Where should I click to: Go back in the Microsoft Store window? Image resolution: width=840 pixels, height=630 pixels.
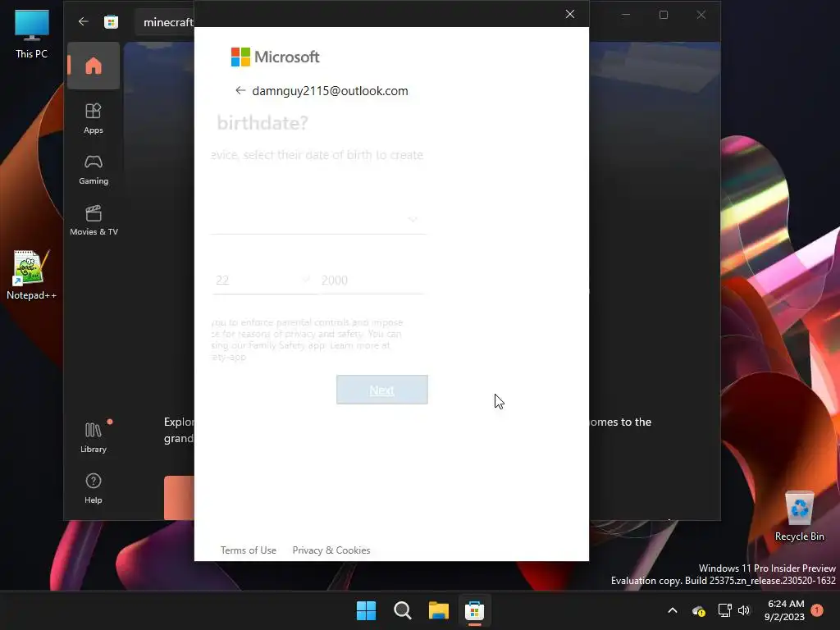83,21
